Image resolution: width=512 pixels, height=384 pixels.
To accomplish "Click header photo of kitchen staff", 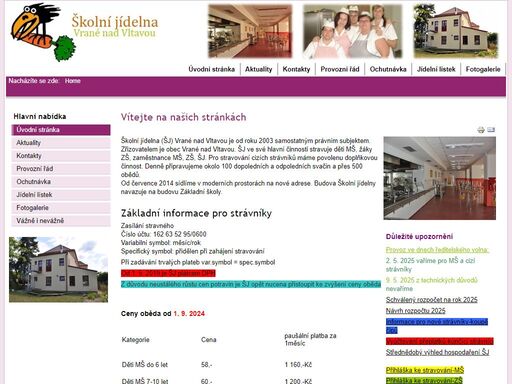I will pyautogui.click(x=352, y=31).
